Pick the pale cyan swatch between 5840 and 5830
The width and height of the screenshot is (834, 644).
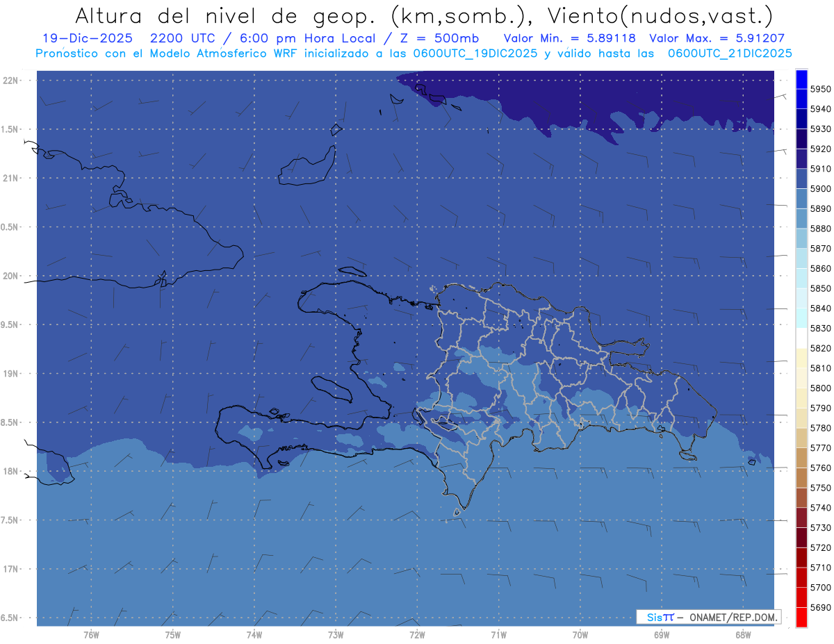tap(801, 318)
